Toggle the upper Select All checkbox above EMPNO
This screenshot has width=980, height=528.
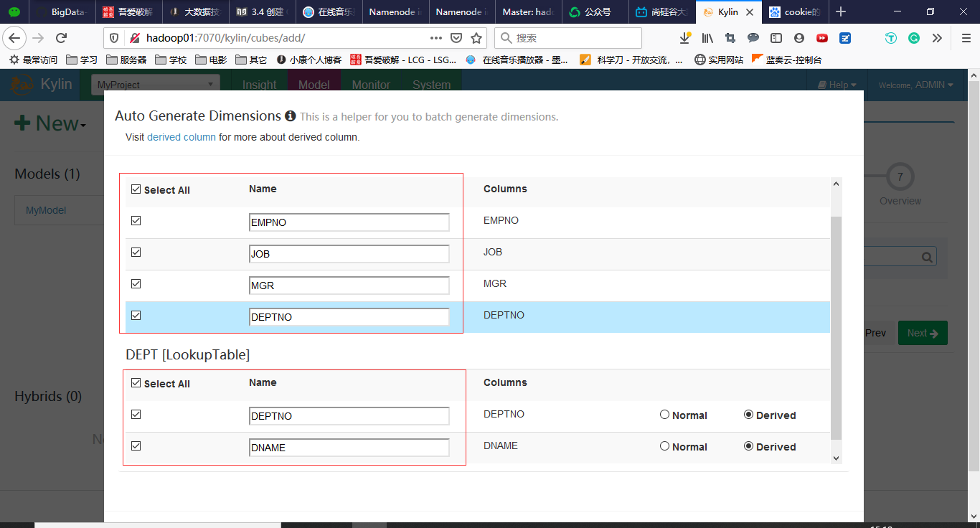tap(136, 189)
